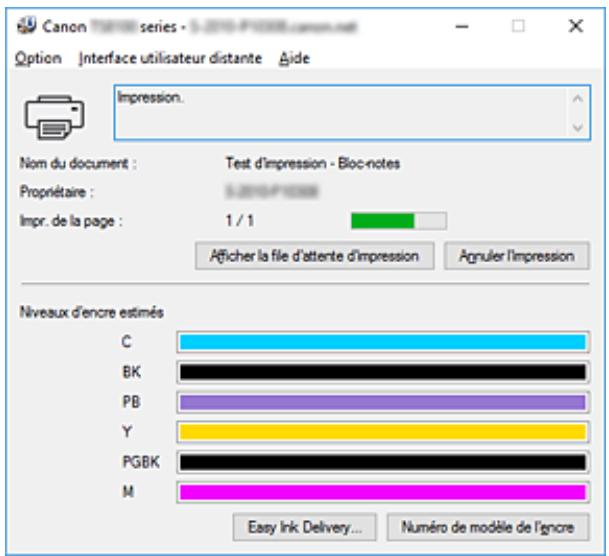Image resolution: width=609 pixels, height=556 pixels.
Task: Close the Canon status monitor window
Action: point(576,26)
